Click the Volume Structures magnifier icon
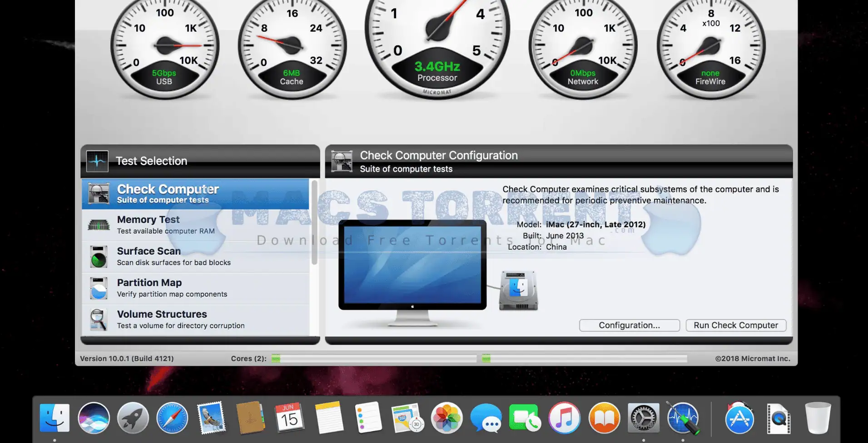 [99, 320]
